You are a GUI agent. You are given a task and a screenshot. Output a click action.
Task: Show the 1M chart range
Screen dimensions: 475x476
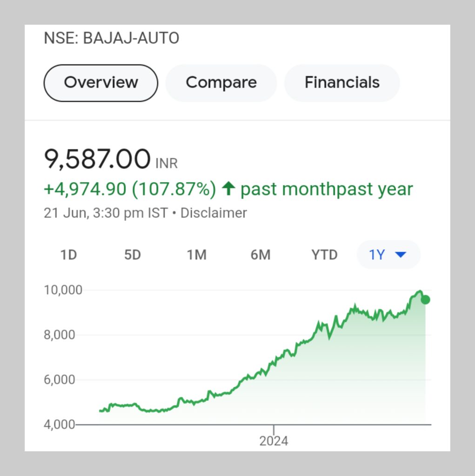point(196,255)
